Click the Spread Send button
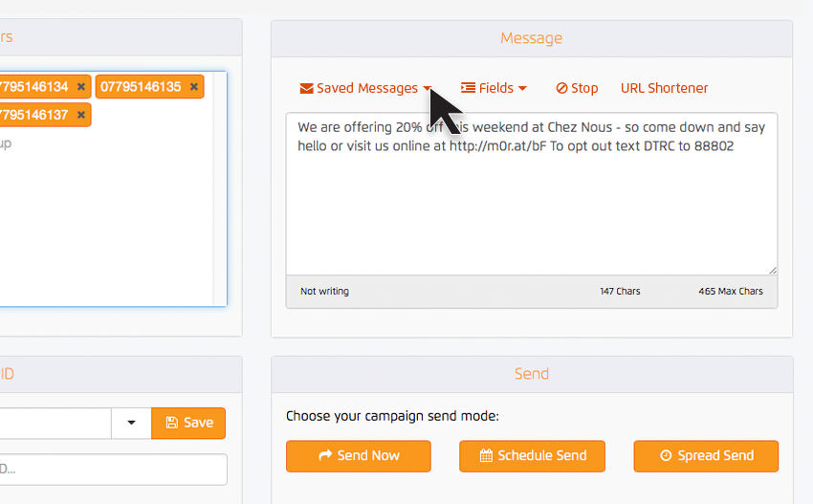This screenshot has width=813, height=504. pos(706,456)
